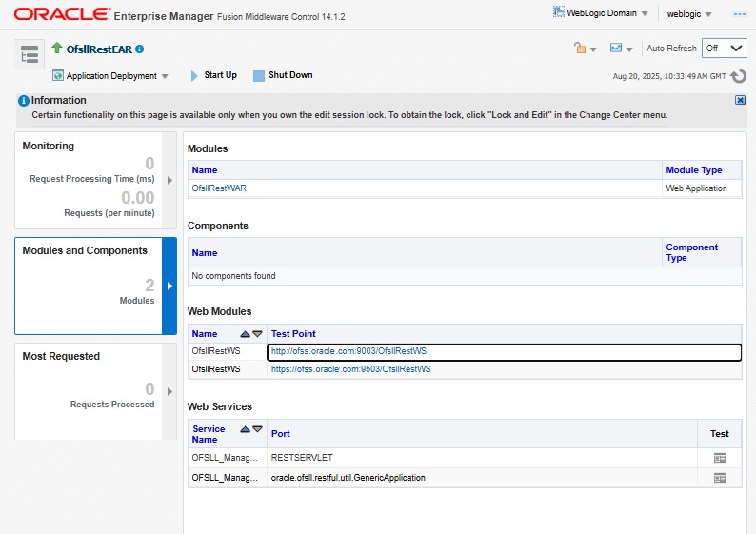Expand the Monitoring panel arrow
Image resolution: width=756 pixels, height=534 pixels.
click(x=169, y=180)
